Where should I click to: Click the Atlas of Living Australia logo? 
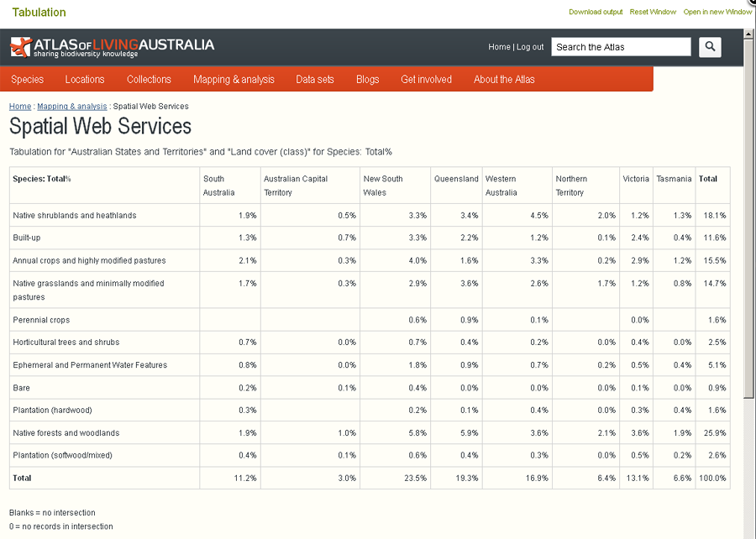point(112,46)
